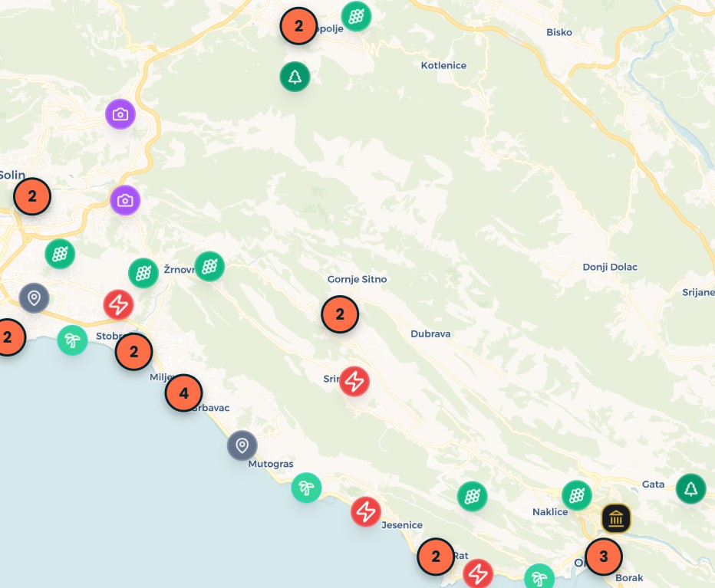The width and height of the screenshot is (715, 588).
Task: Click the upper purple camera marker
Action: [x=120, y=114]
